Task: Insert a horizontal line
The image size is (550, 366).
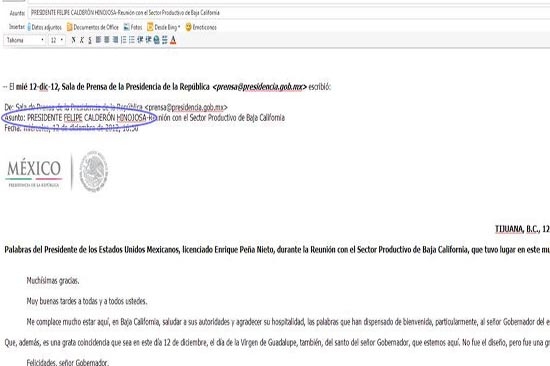Action: point(165,40)
